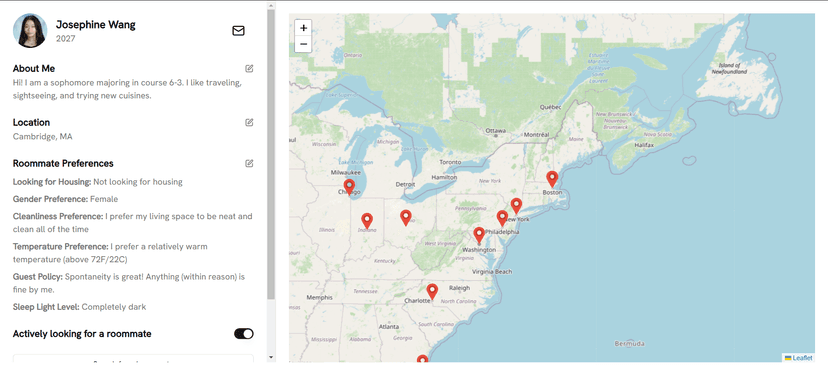Zoom in on the map
This screenshot has height=374, width=828.
(304, 28)
